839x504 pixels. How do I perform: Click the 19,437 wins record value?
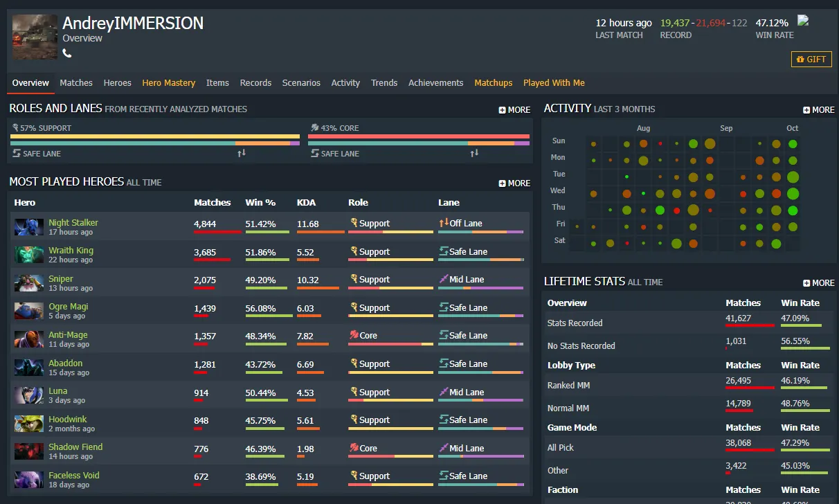(x=675, y=23)
